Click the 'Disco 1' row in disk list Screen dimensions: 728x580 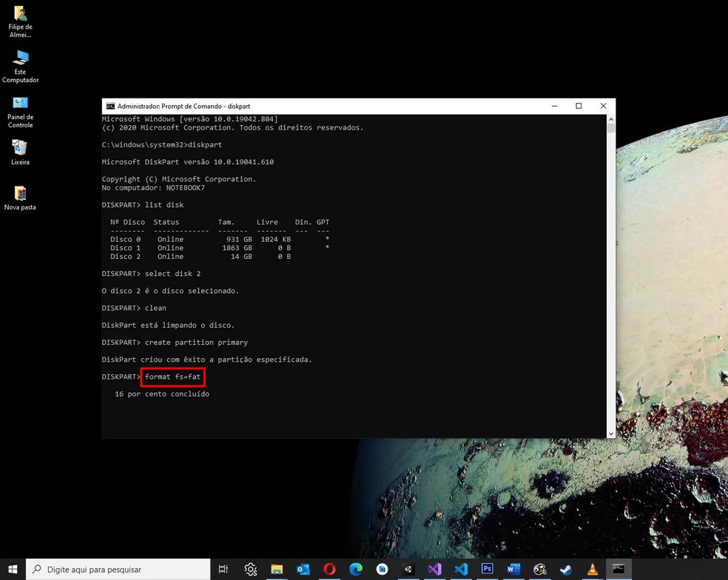point(220,248)
